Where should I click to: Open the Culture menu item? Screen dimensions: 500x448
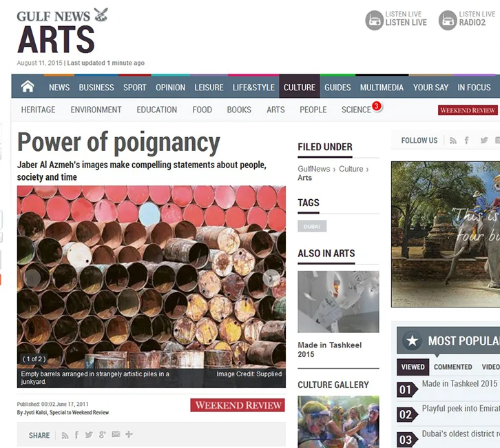click(x=300, y=87)
